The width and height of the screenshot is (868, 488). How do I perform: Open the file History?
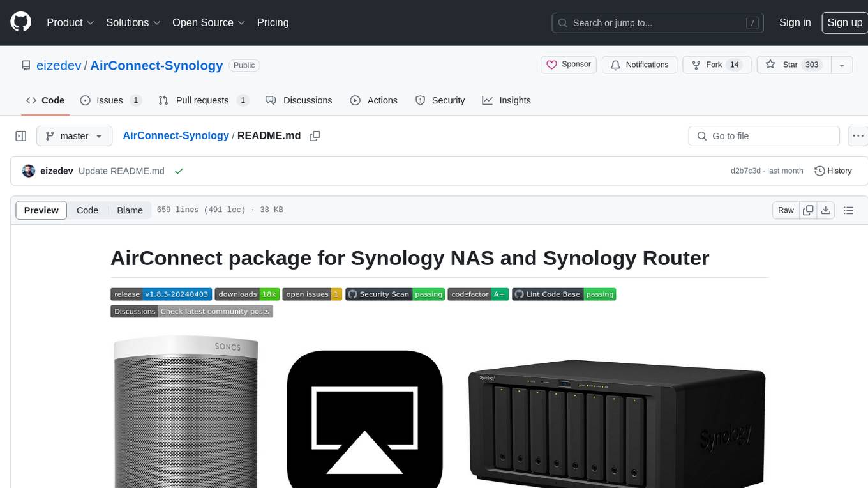[x=833, y=171]
